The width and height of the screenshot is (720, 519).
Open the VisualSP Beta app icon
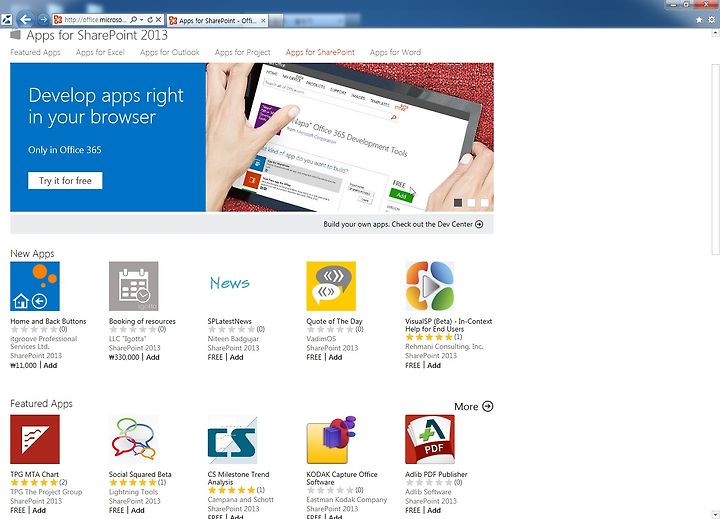[x=430, y=286]
